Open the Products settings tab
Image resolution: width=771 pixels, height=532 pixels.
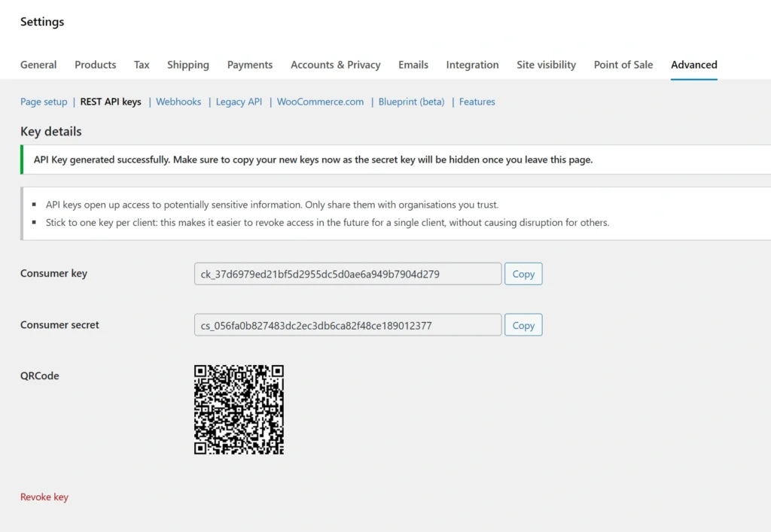pyautogui.click(x=95, y=65)
